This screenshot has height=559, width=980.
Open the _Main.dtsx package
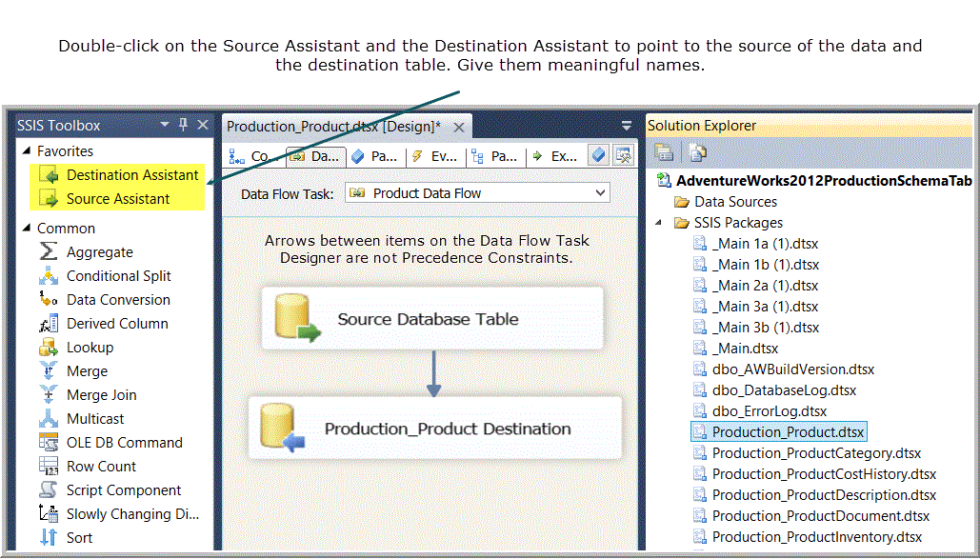tap(744, 349)
